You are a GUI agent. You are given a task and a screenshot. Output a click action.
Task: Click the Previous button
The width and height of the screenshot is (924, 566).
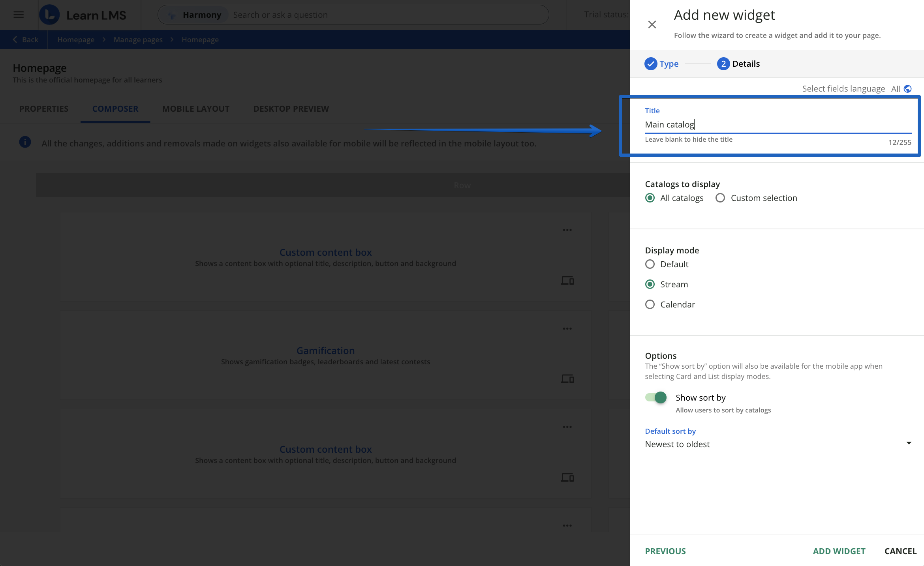click(x=665, y=551)
